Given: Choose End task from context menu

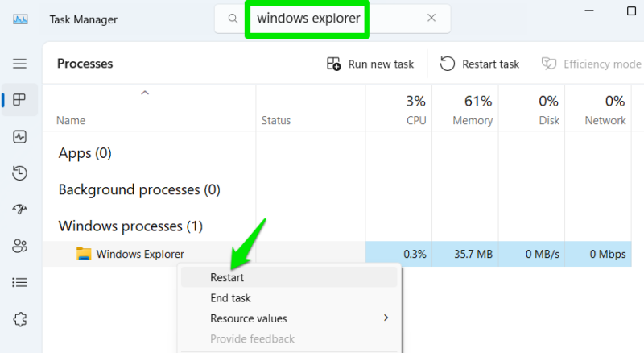Looking at the screenshot, I should pyautogui.click(x=289, y=298).
